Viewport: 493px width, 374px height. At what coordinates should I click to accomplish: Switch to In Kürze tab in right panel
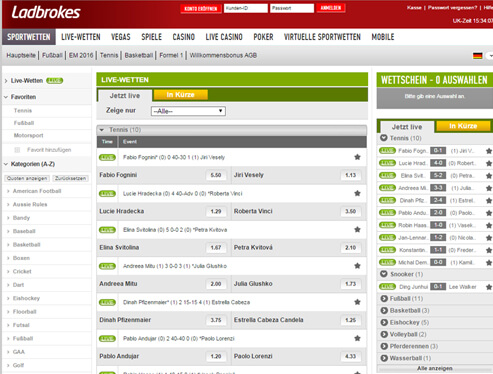pos(463,126)
